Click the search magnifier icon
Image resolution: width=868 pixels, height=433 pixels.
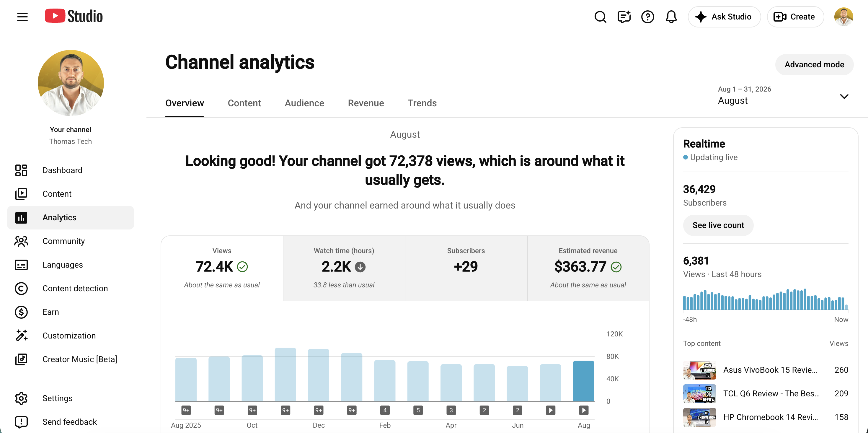[x=600, y=17]
